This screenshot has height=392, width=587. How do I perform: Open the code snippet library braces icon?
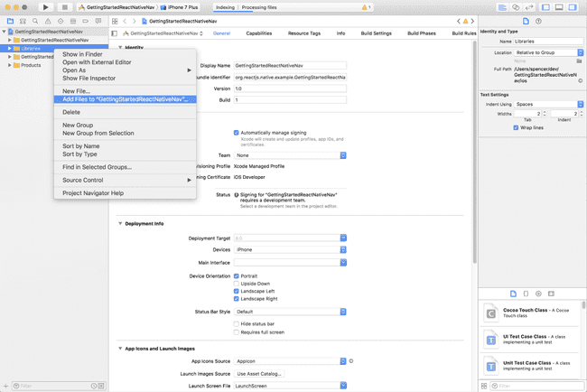point(526,294)
